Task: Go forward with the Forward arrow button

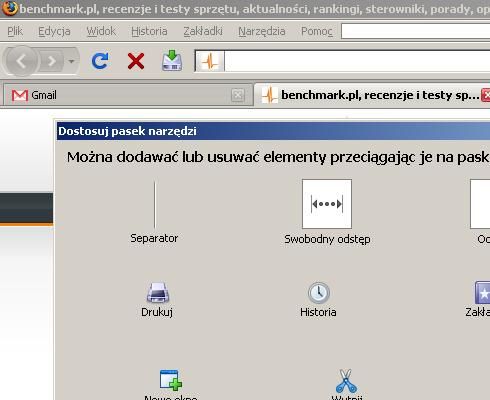Action: click(52, 61)
